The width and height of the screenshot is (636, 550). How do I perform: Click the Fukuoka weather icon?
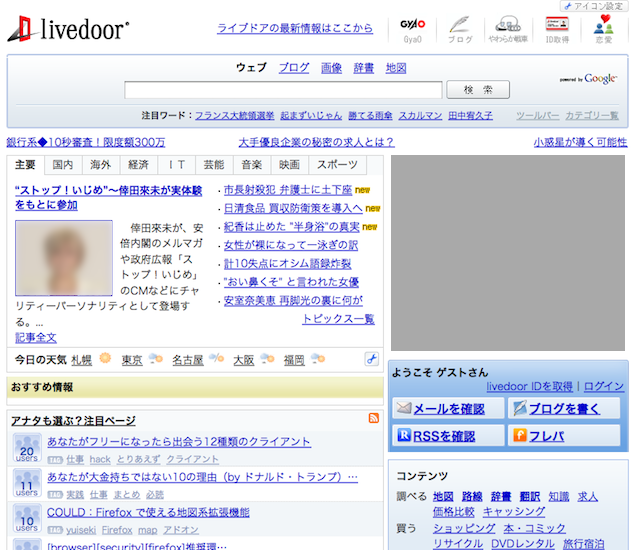tap(317, 359)
